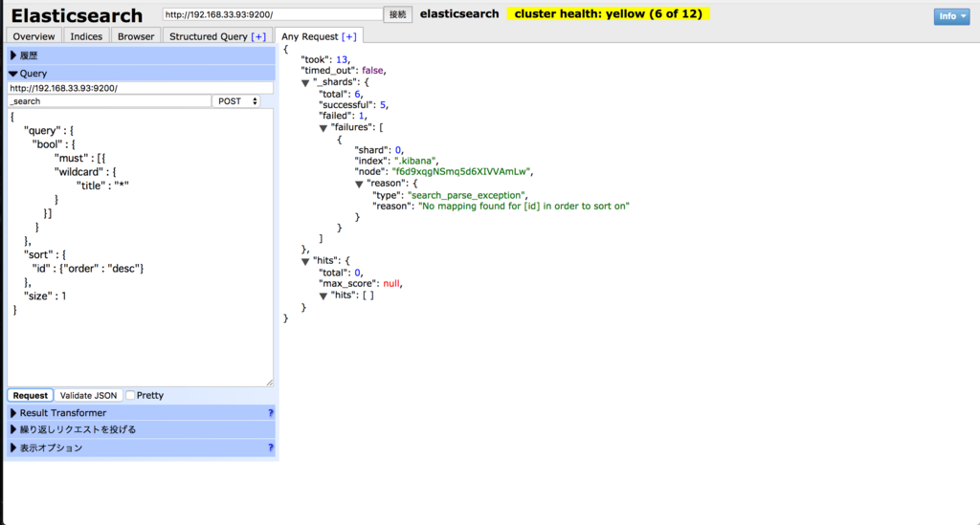Click the "search_parse_exception" type value
Screen dimensions: 980x525
[x=466, y=195]
